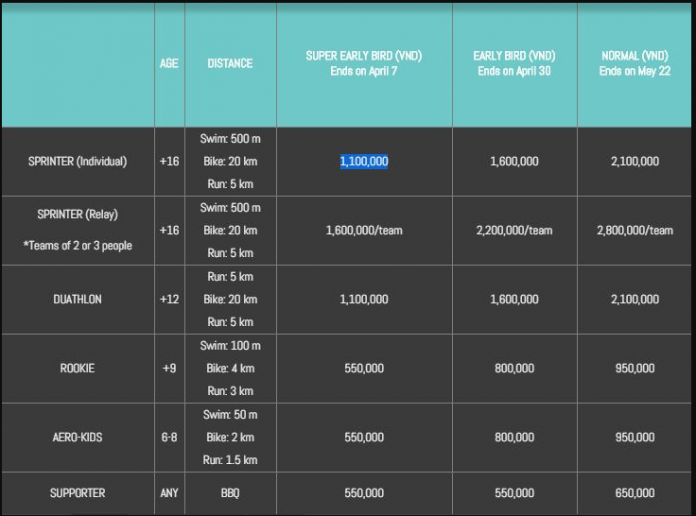Image resolution: width=696 pixels, height=516 pixels.
Task: Click the AERO-KIDS row label
Action: (78, 437)
